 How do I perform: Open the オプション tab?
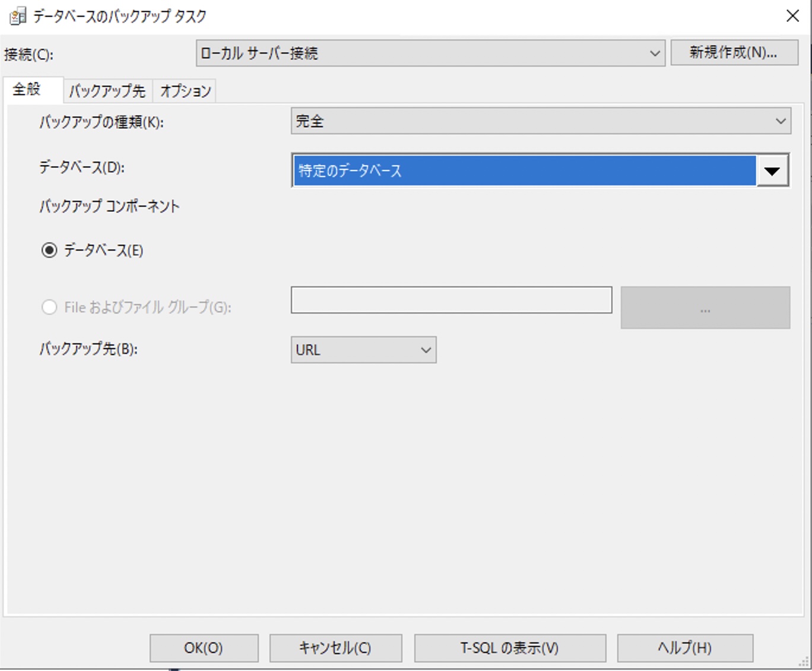[x=185, y=91]
